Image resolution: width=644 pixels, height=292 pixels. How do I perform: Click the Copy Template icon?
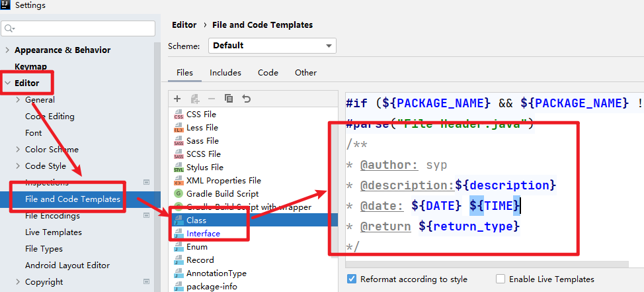tap(229, 99)
